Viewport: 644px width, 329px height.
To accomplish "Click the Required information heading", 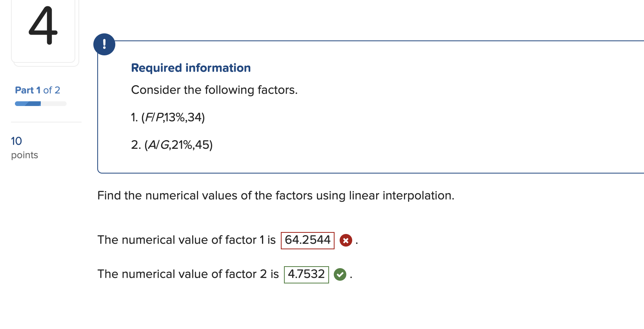I will [x=191, y=68].
